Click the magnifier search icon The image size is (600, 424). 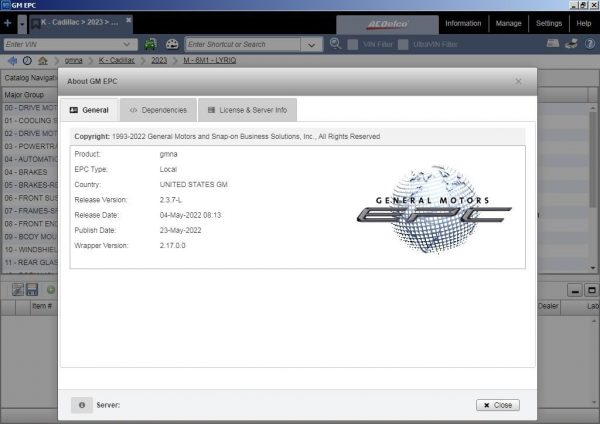point(336,44)
